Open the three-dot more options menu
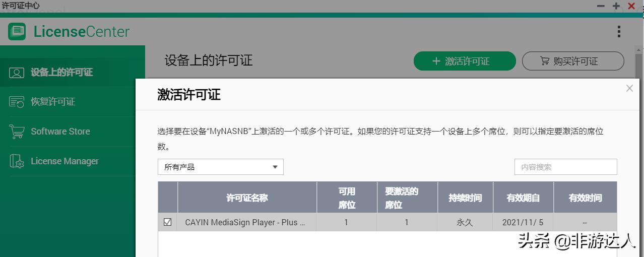 (x=619, y=32)
